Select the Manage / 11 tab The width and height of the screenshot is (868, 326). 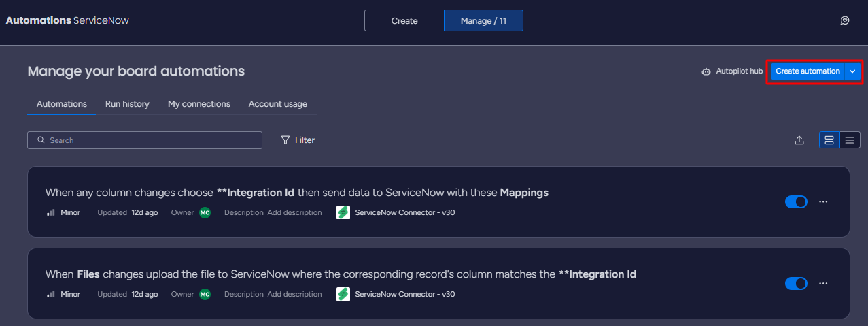click(x=483, y=20)
